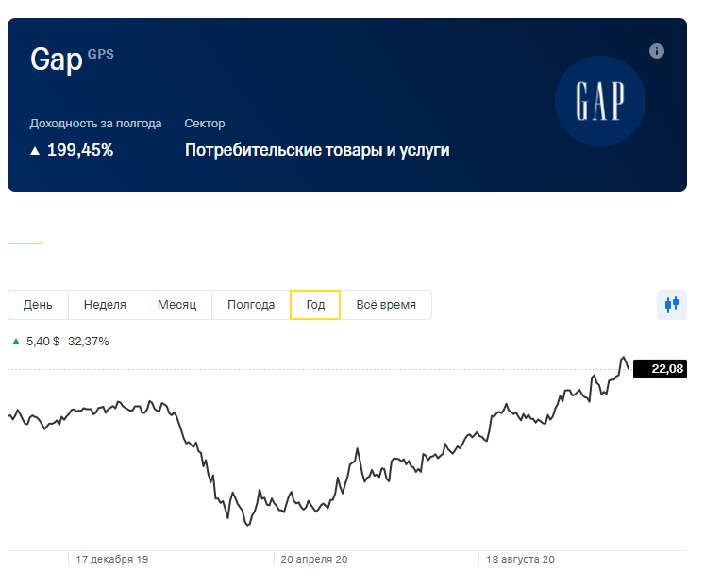Click the Потребительские товары и услуги sector
The width and height of the screenshot is (704, 588).
(317, 150)
